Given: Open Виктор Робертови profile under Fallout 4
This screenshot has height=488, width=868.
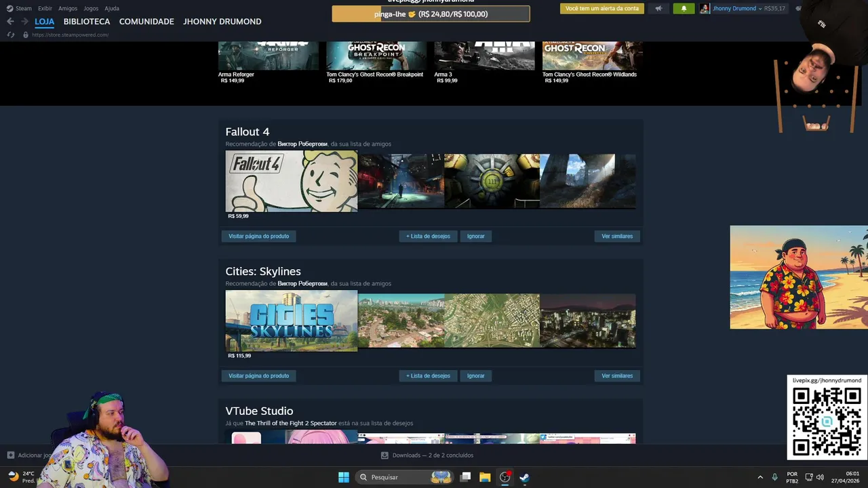Looking at the screenshot, I should 302,144.
